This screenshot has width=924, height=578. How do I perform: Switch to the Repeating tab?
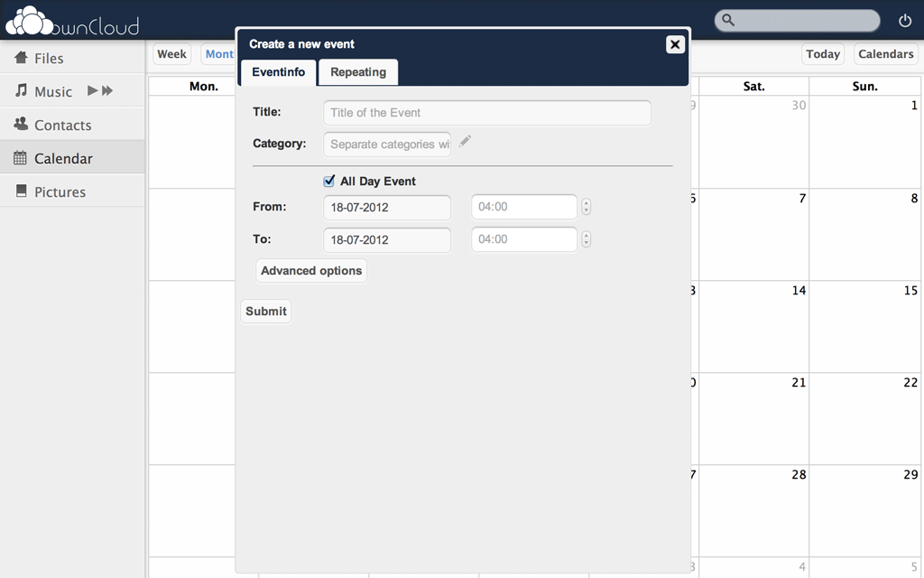[358, 72]
